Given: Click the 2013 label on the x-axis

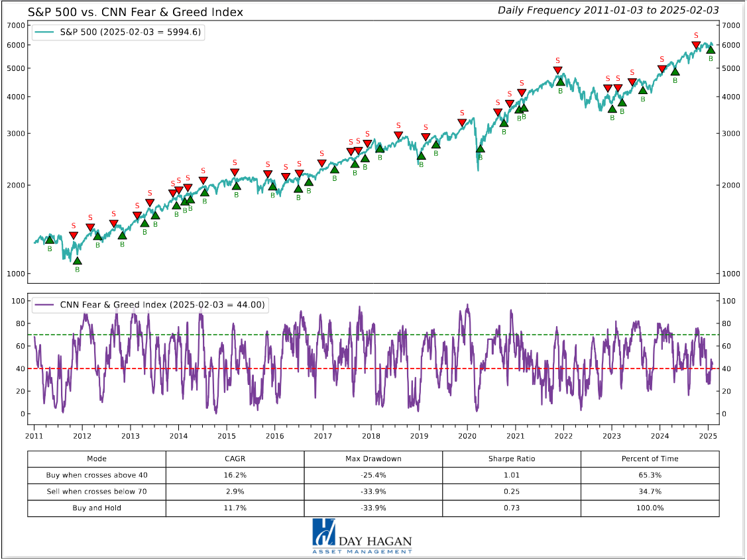Looking at the screenshot, I should point(130,435).
